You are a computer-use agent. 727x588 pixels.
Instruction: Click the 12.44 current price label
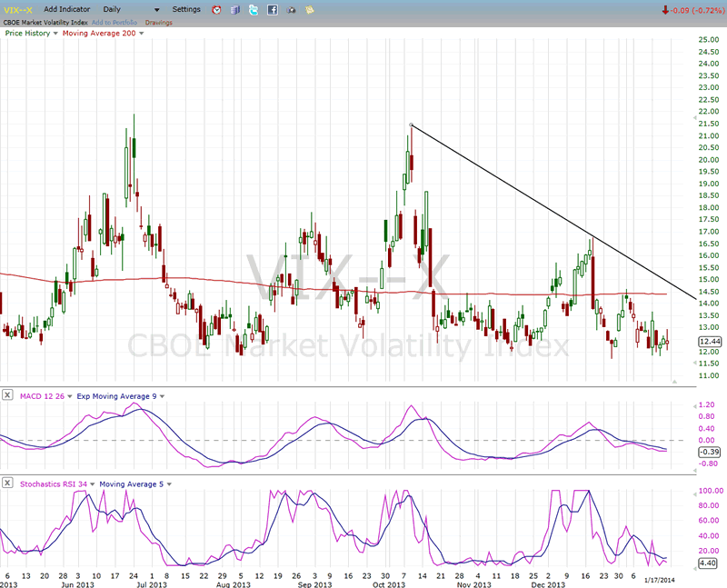pos(709,340)
